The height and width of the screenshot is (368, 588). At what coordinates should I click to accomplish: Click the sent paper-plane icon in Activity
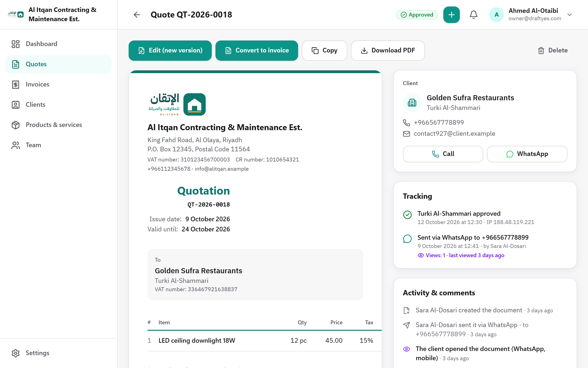click(407, 325)
